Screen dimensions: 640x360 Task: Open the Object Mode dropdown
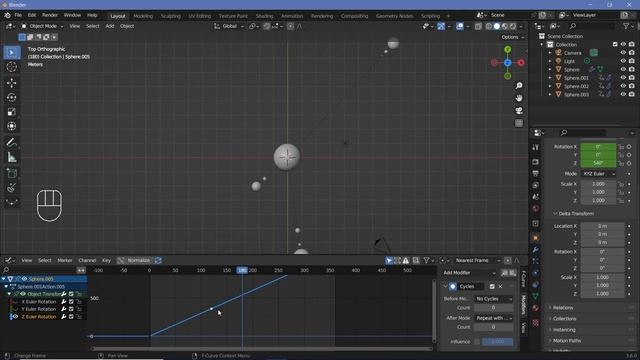pyautogui.click(x=42, y=26)
